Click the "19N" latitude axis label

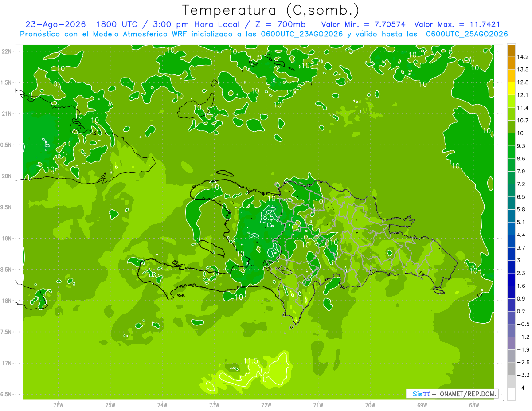[7, 239]
